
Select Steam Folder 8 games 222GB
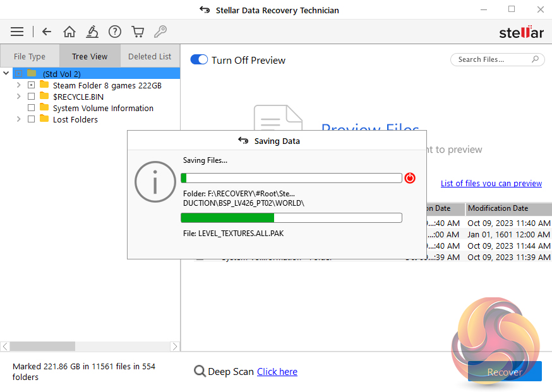click(107, 85)
